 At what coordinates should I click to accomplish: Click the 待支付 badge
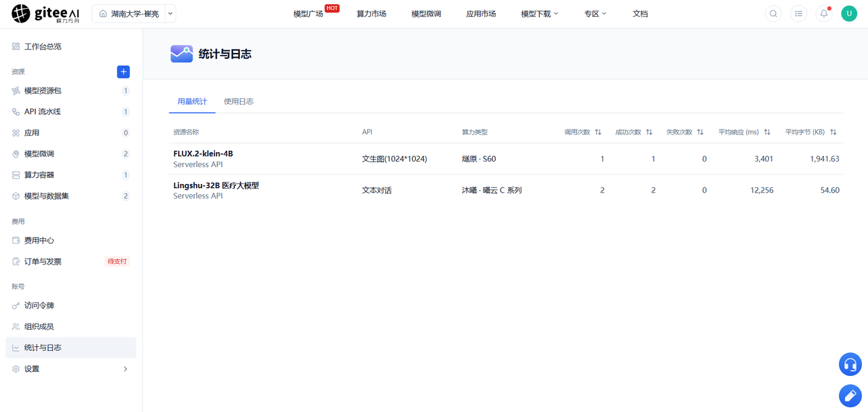coord(117,261)
